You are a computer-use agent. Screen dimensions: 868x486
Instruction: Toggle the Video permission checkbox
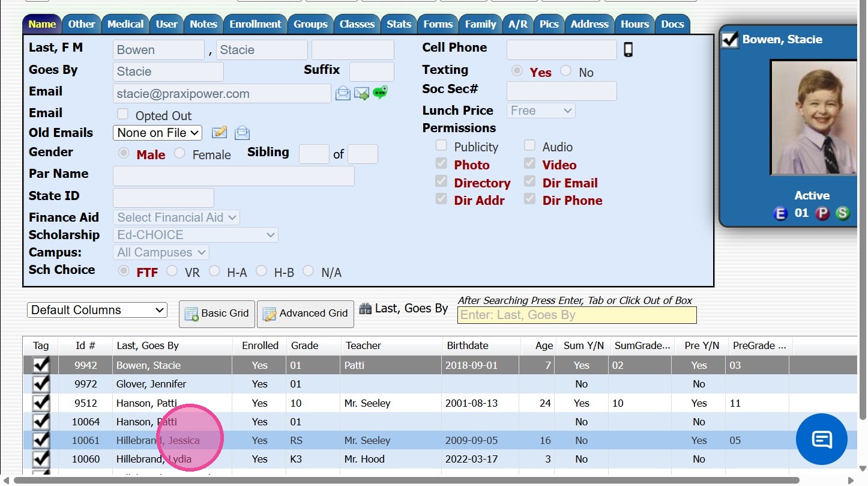pyautogui.click(x=529, y=163)
